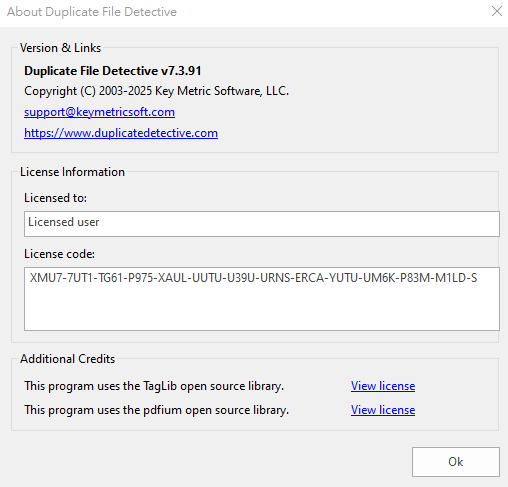Click the Ok button

click(456, 462)
